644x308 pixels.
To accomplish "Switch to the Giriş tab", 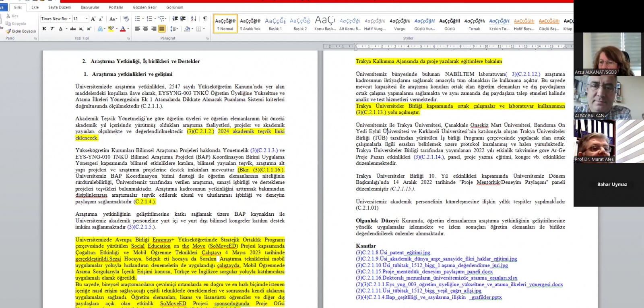I will pyautogui.click(x=18, y=7).
